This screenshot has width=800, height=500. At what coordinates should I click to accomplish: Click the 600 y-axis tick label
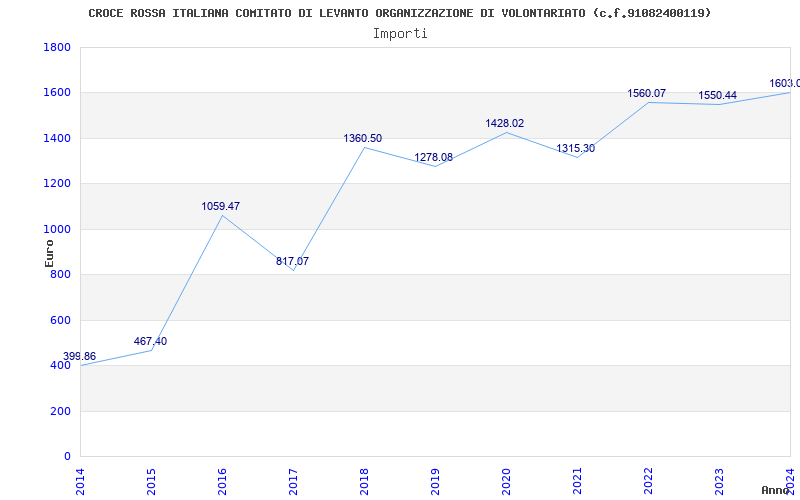61,320
